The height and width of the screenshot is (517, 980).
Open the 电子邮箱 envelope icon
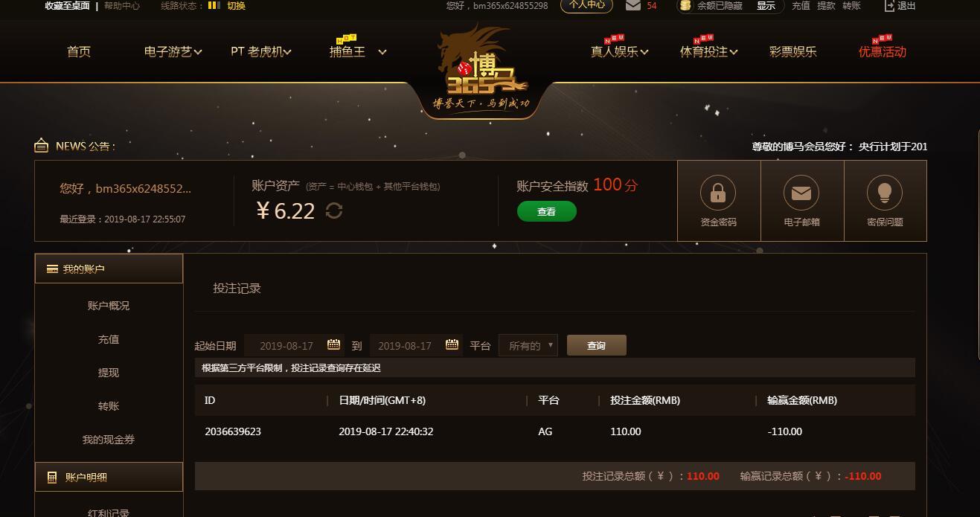tap(801, 193)
